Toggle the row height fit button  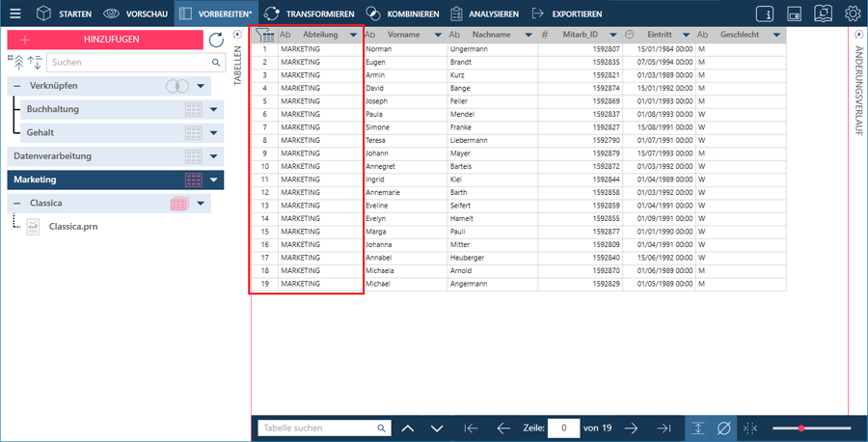(x=697, y=428)
